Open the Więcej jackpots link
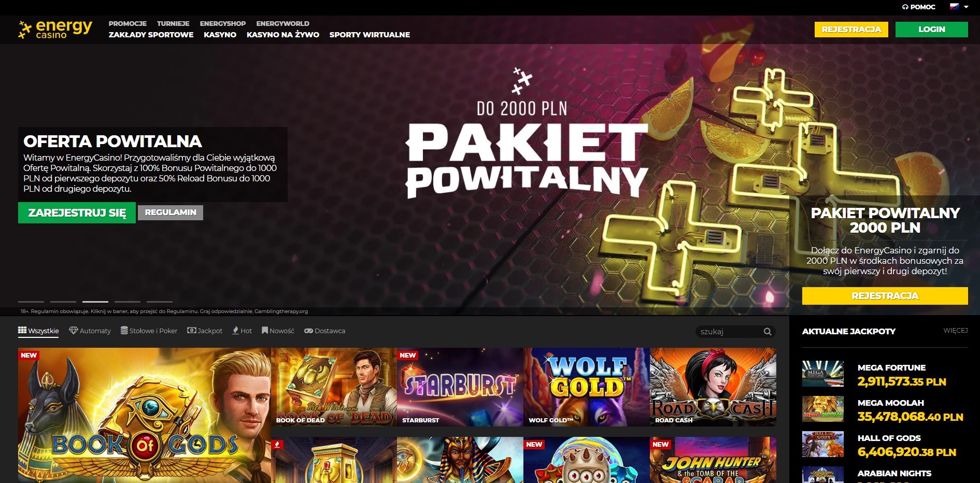Screen dimensions: 980x483 (955, 331)
